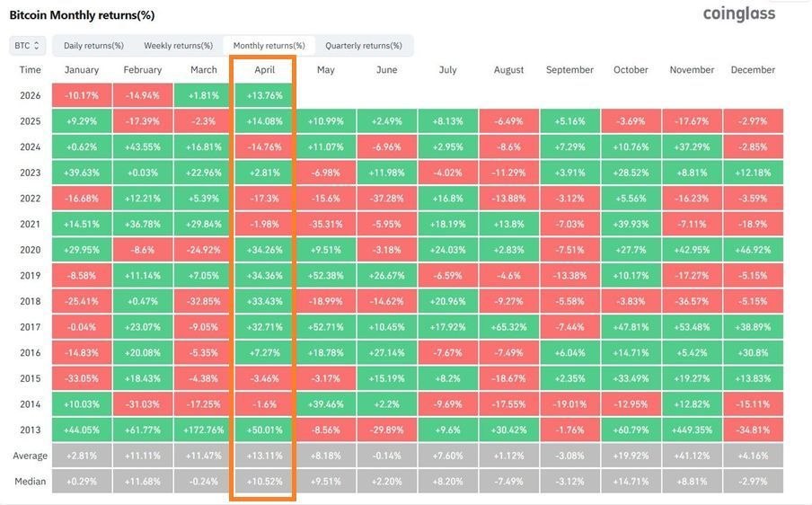The height and width of the screenshot is (505, 812).
Task: Click the Average row label
Action: [30, 456]
